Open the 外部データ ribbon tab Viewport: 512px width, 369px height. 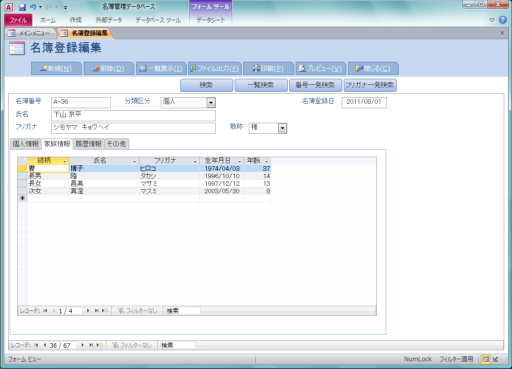tap(109, 20)
